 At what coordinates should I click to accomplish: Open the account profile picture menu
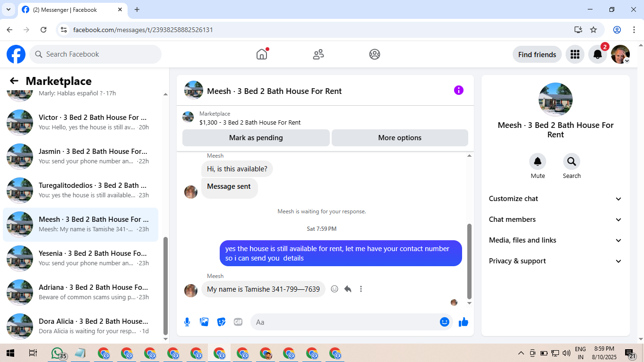[x=620, y=54]
